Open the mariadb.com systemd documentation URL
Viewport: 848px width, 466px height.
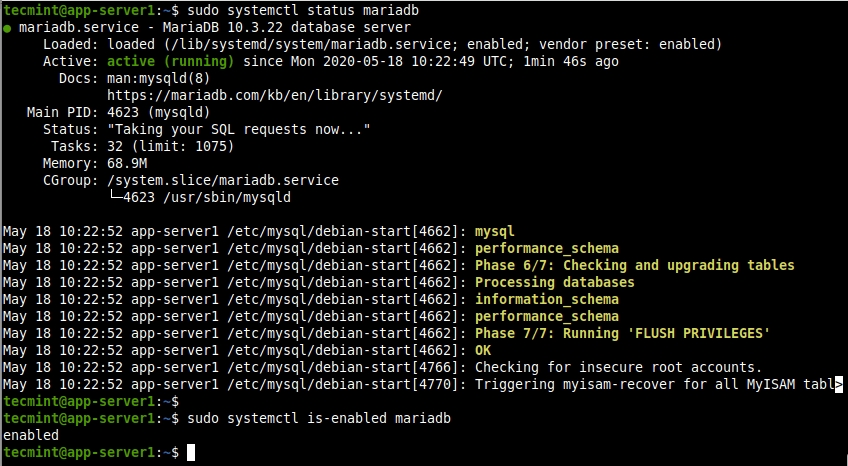[274, 95]
